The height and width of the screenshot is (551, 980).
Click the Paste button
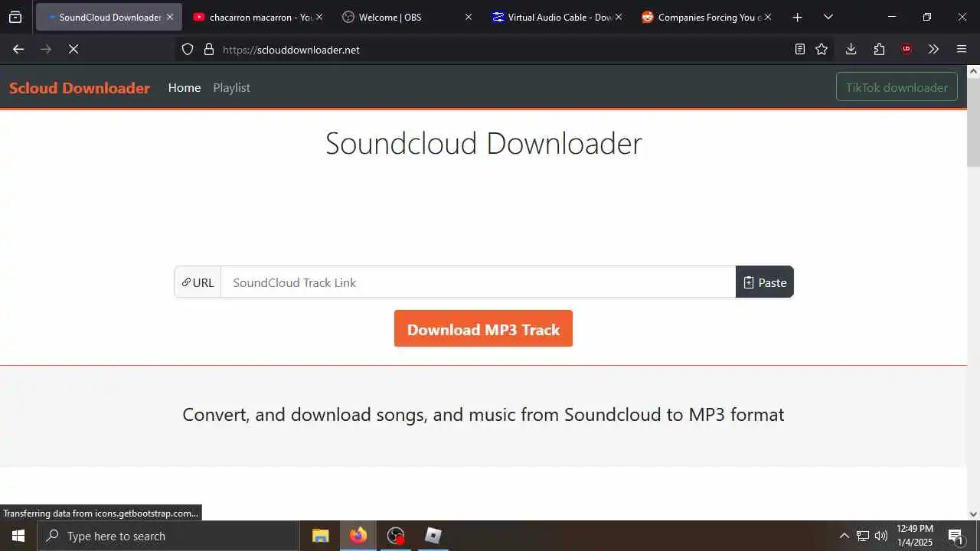(765, 282)
